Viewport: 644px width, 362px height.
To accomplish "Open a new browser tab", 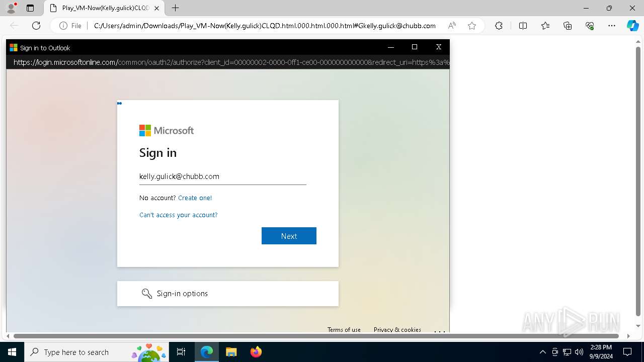I will coord(175,8).
